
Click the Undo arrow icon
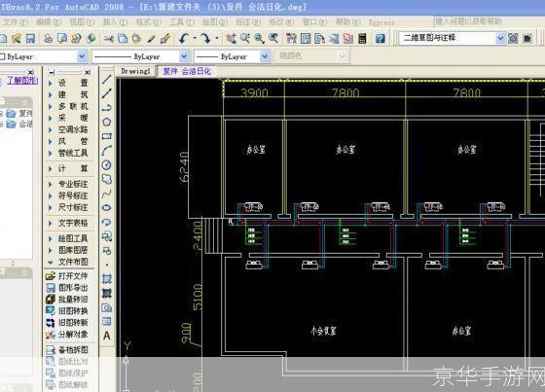tap(184, 38)
